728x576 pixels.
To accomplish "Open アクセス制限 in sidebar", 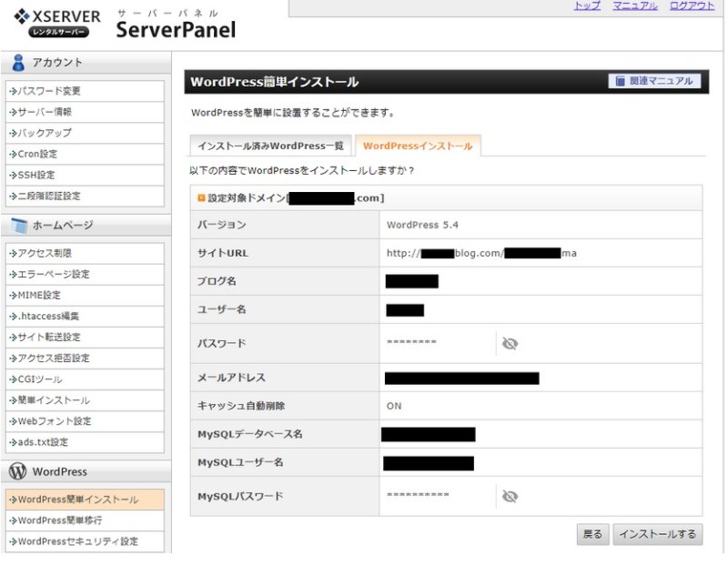I will coord(85,253).
